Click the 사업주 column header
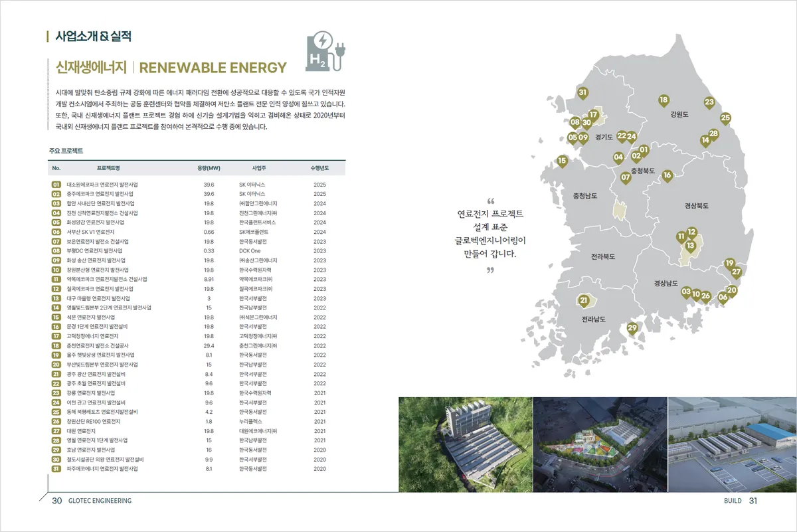Viewport: 797px width, 532px height. point(259,168)
